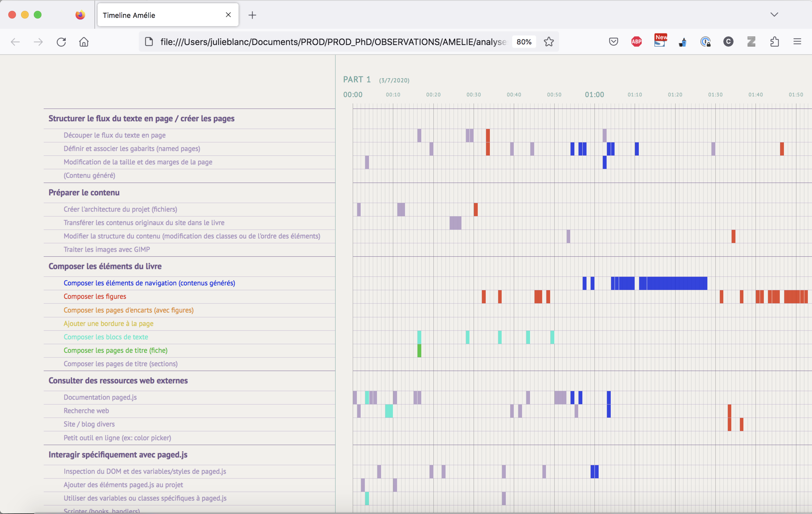Screen dimensions: 812x514
Task: Click 'Composer les figures' row label
Action: click(95, 297)
